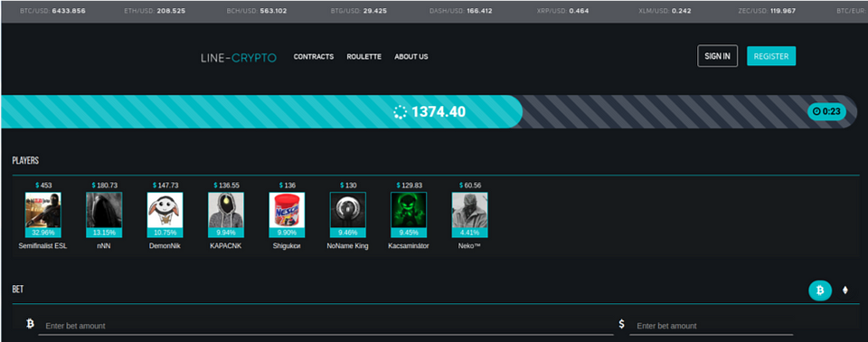Click the dollar symbol before USD bet field
Image resolution: width=868 pixels, height=342 pixels.
[622, 323]
